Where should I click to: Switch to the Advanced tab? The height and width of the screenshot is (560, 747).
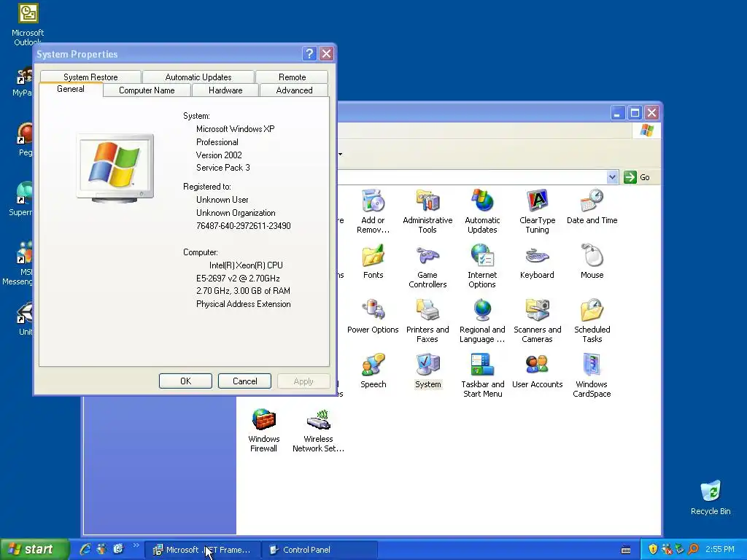[x=295, y=90]
